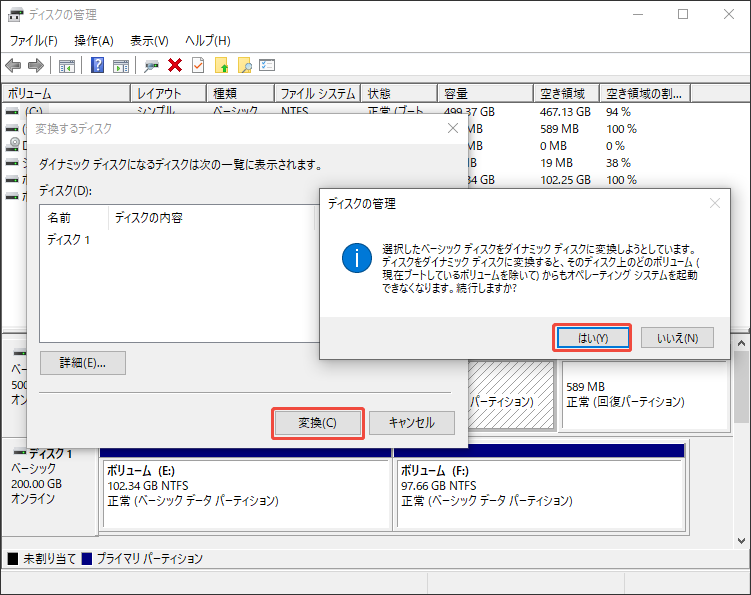Click the 467.13 GB free space cell

coord(565,112)
